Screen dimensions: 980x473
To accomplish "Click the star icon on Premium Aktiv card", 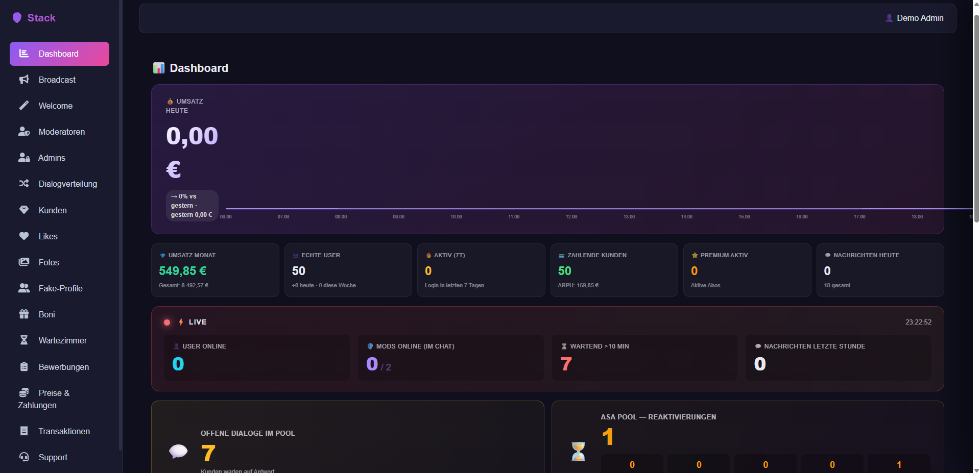I will (695, 255).
